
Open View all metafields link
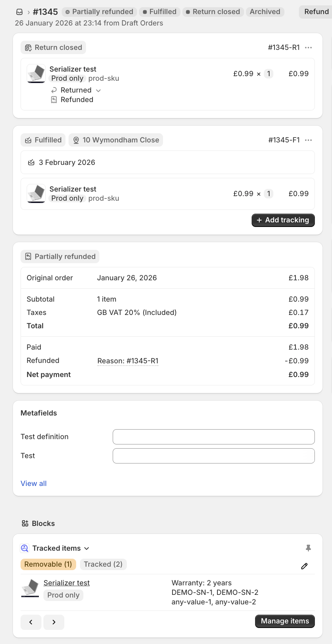pyautogui.click(x=34, y=484)
